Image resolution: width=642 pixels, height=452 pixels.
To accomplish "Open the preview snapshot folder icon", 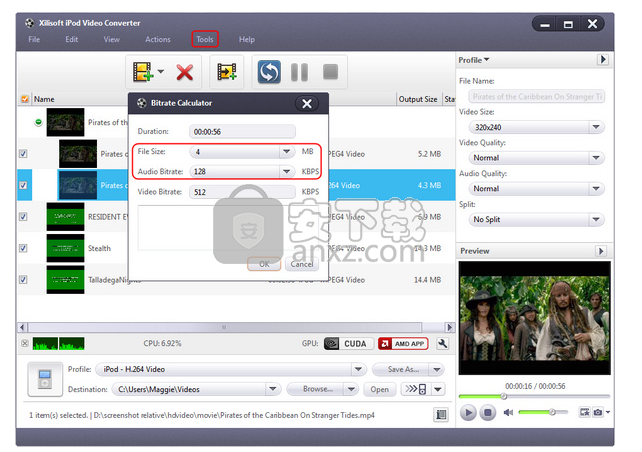I will [x=584, y=412].
